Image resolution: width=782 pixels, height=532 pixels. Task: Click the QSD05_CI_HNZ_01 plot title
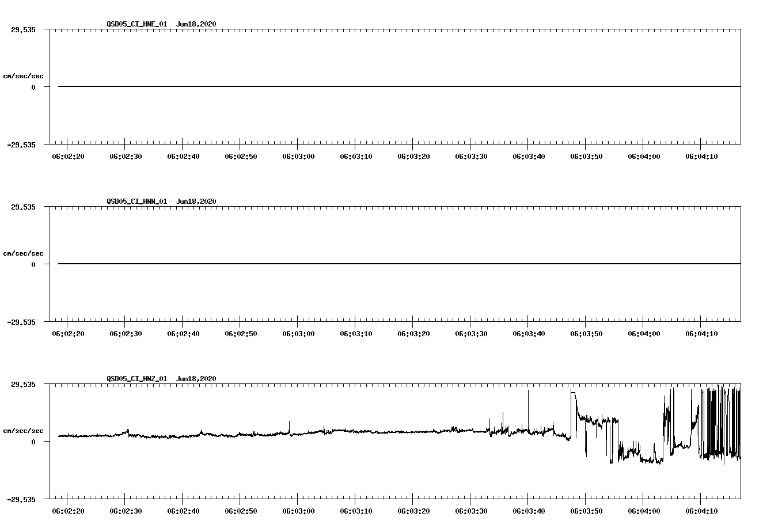(161, 378)
